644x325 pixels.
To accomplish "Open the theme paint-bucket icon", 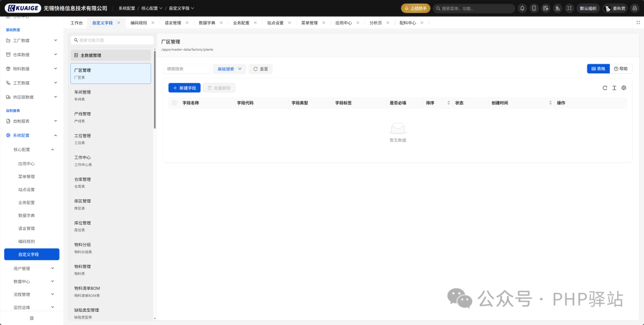I will tap(558, 8).
